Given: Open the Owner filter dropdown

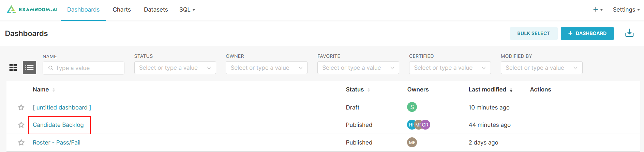Looking at the screenshot, I should (x=266, y=68).
